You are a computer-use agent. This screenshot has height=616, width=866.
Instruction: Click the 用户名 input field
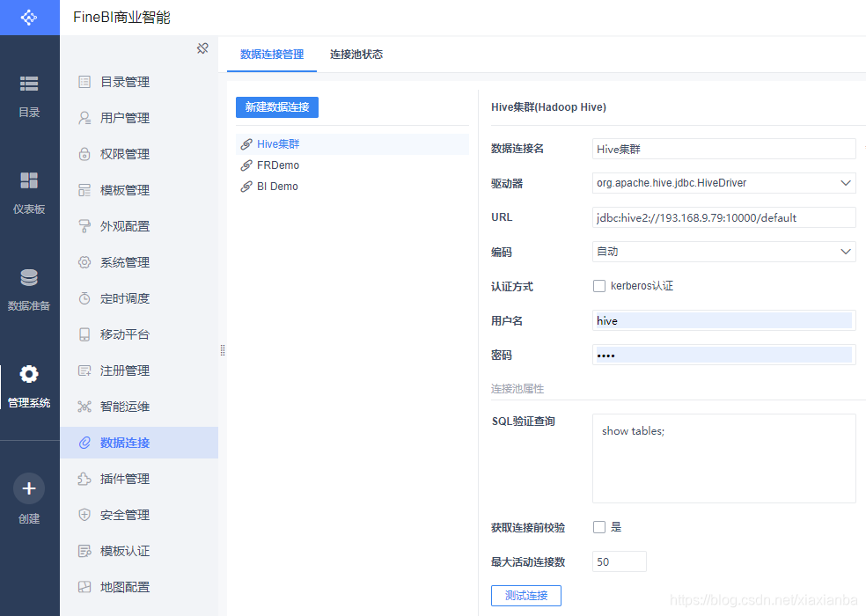pyautogui.click(x=724, y=321)
